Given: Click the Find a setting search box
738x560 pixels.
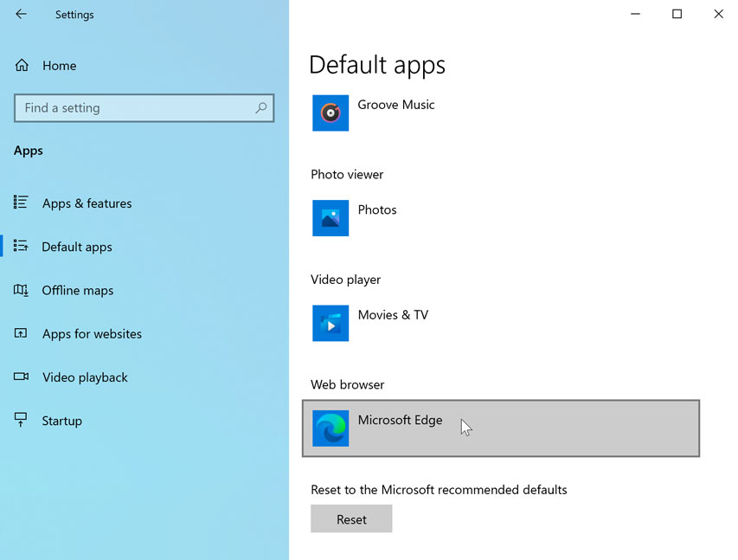Looking at the screenshot, I should [x=138, y=108].
